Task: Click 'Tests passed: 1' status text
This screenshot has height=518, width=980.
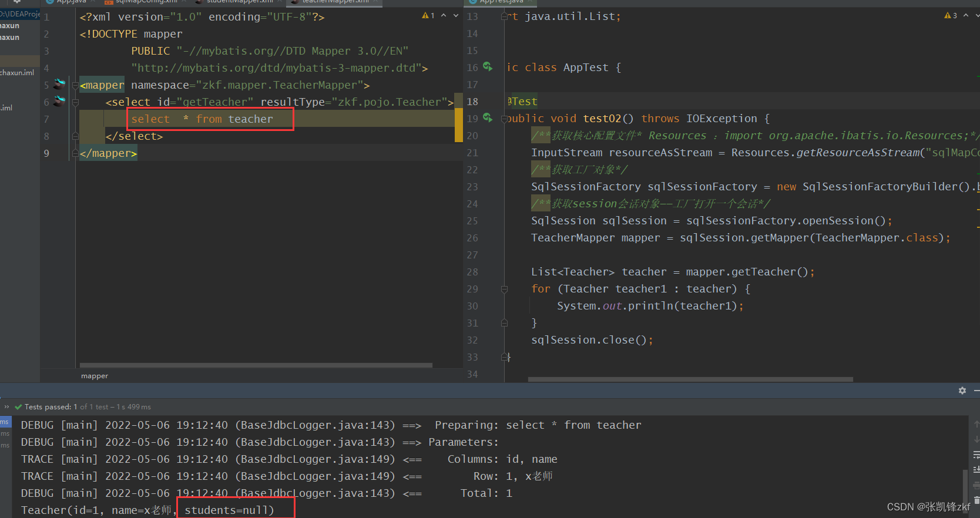Action: click(51, 407)
